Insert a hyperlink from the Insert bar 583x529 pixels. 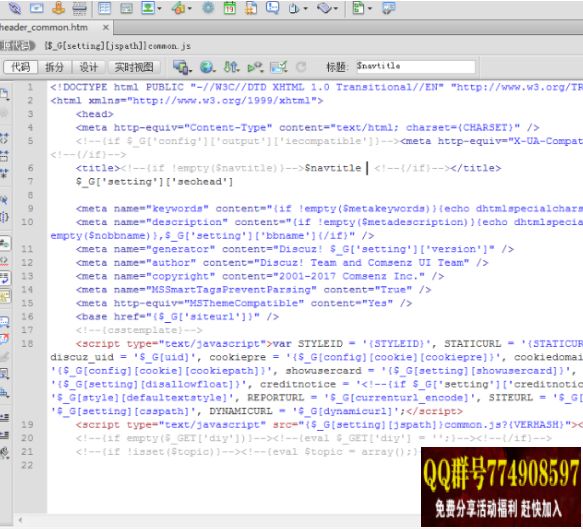(15, 7)
